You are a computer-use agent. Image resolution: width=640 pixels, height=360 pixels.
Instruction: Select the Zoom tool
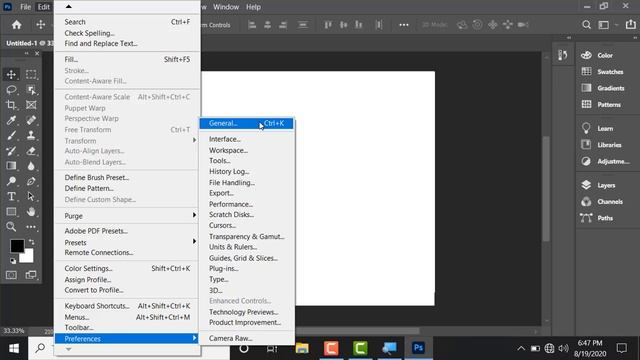[11, 227]
